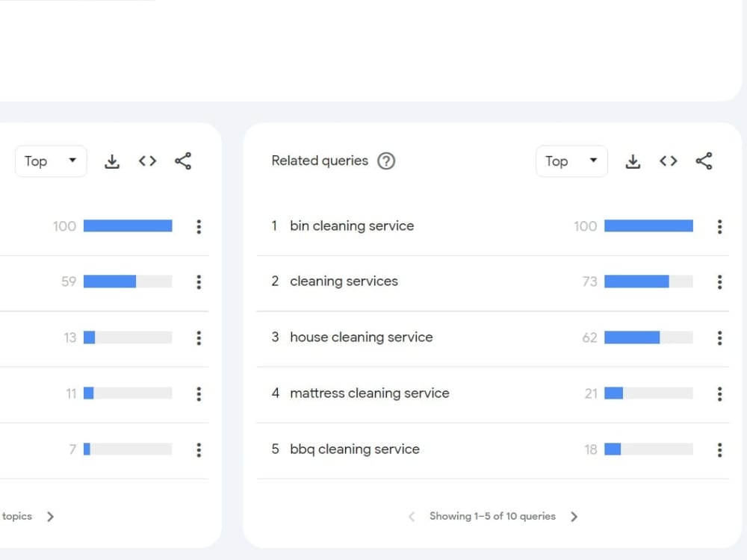Viewport: 747px width, 560px height.
Task: Open more options for house cleaning service
Action: (719, 338)
